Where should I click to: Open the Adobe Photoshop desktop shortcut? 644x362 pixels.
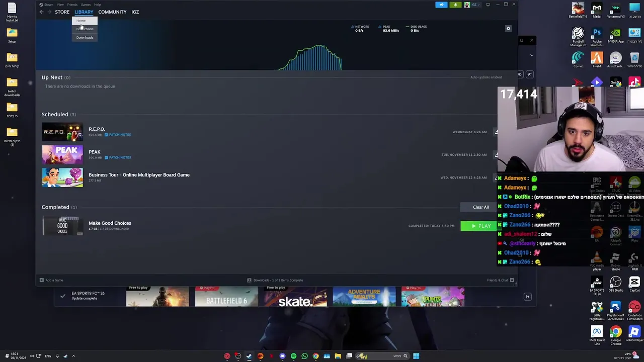coord(597,37)
